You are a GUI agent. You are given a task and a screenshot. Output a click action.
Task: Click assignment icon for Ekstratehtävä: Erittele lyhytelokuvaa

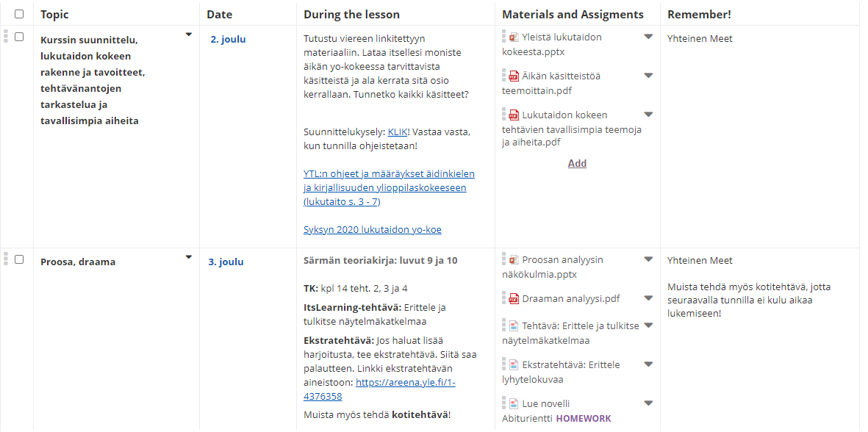(x=514, y=364)
